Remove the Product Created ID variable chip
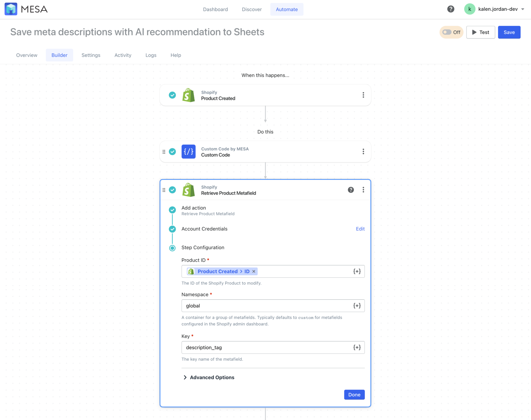531x420 pixels. point(254,271)
